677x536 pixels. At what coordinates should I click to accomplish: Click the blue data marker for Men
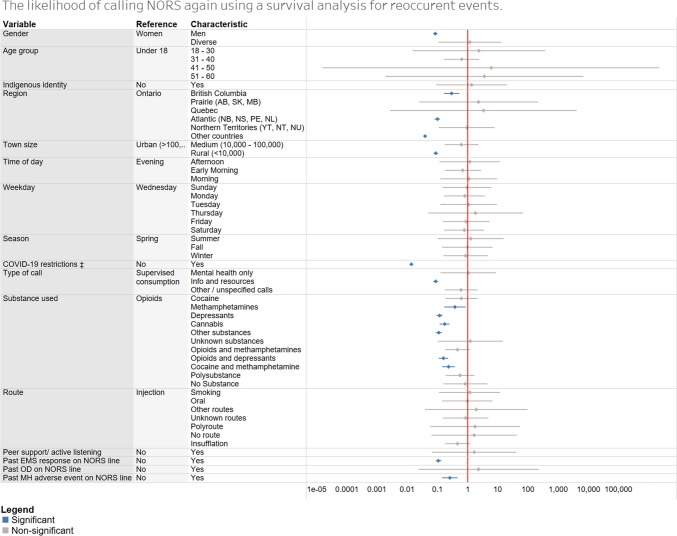(x=435, y=33)
